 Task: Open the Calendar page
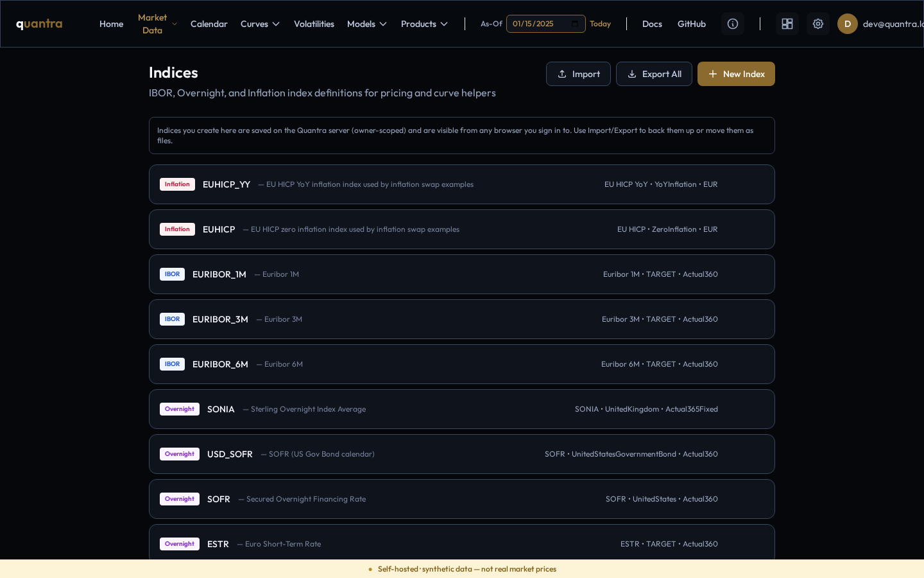(x=209, y=24)
